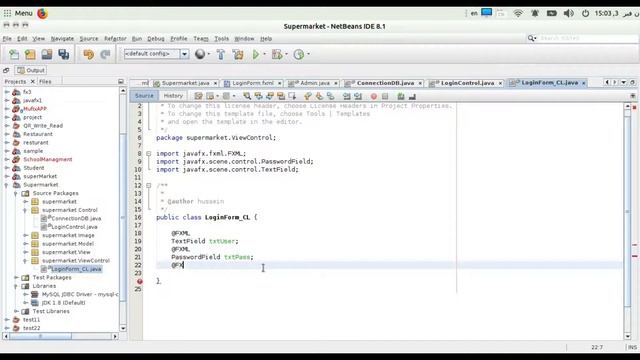The width and height of the screenshot is (640, 360).
Task: Undo the last edit via toolbar
Action: tap(89, 54)
